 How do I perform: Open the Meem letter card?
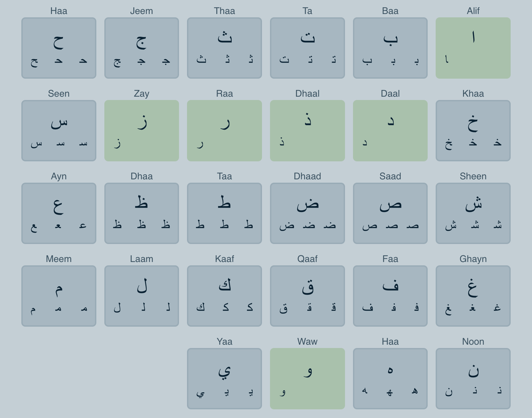tap(59, 296)
